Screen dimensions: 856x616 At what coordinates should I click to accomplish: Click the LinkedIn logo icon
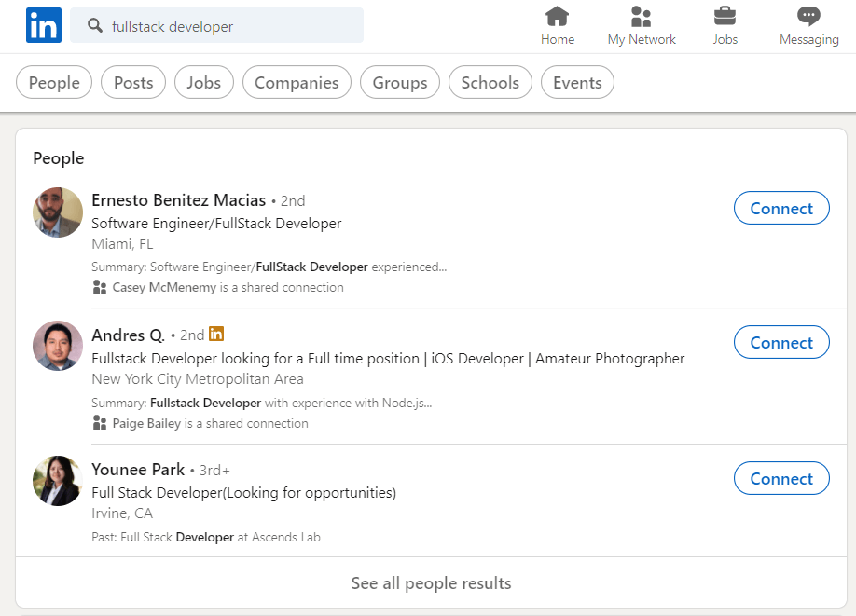44,25
